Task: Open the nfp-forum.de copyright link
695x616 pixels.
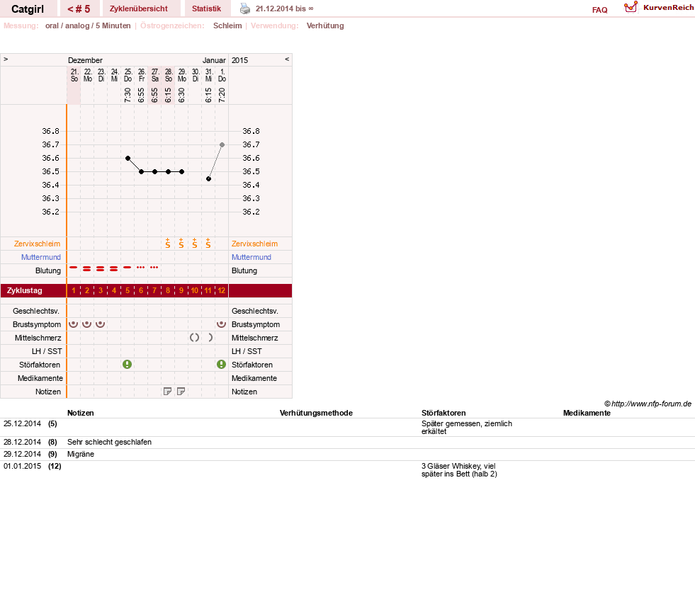Action: coord(648,404)
